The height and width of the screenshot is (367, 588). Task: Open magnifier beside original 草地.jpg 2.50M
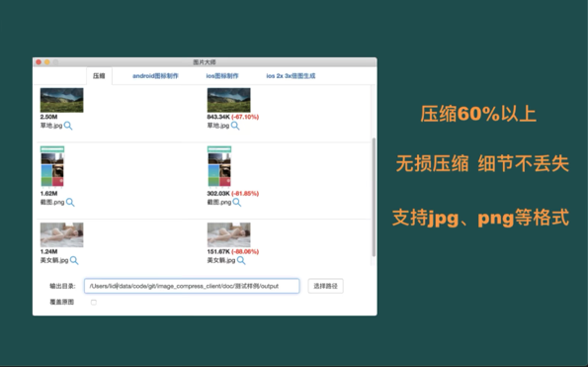click(x=68, y=126)
